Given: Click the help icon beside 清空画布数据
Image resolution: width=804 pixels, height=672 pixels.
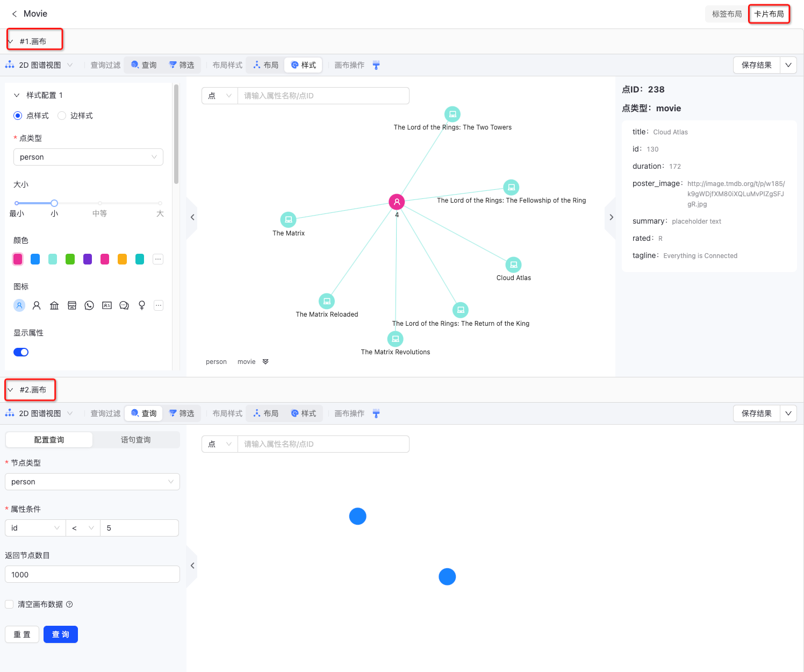Looking at the screenshot, I should point(69,604).
